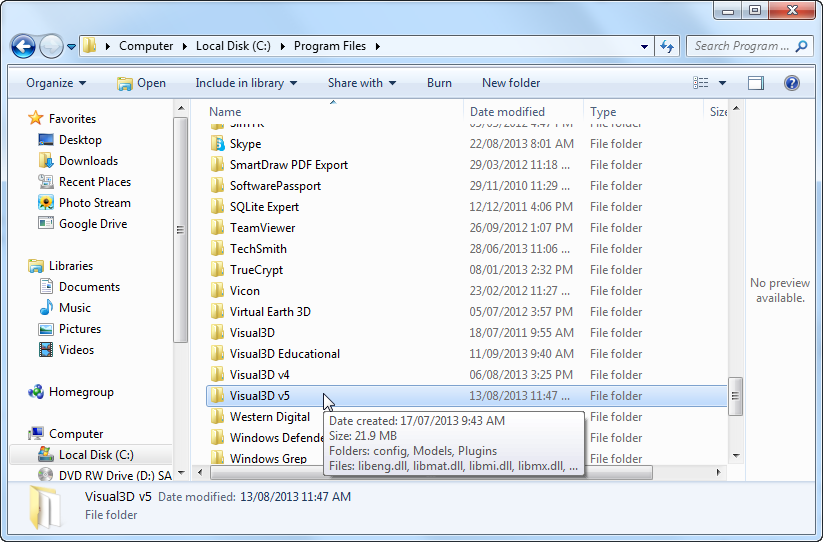This screenshot has width=823, height=542.
Task: Toggle the preview pane button
Action: pyautogui.click(x=756, y=83)
